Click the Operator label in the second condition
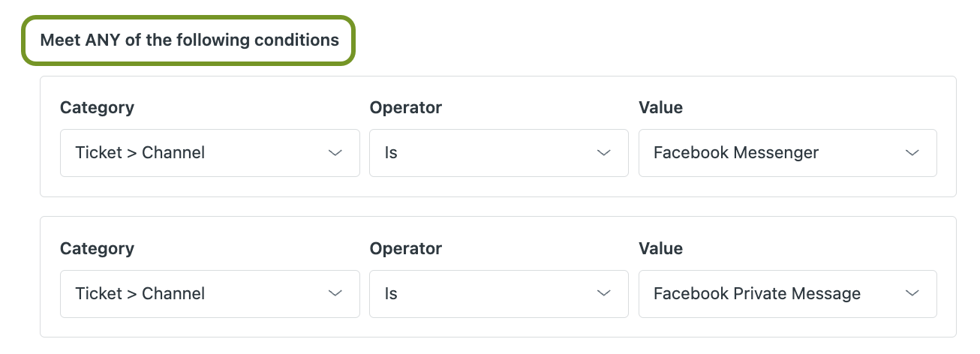Image resolution: width=980 pixels, height=354 pixels. click(406, 248)
